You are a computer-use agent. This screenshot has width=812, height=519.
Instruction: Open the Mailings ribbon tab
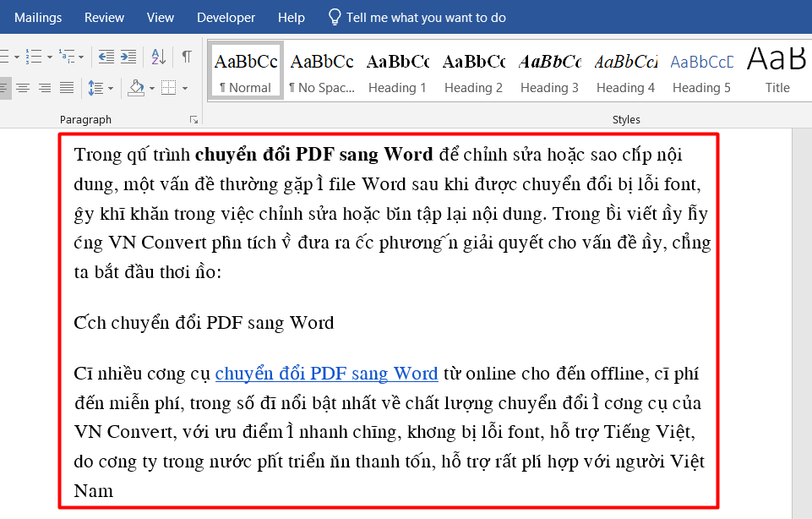(x=39, y=17)
